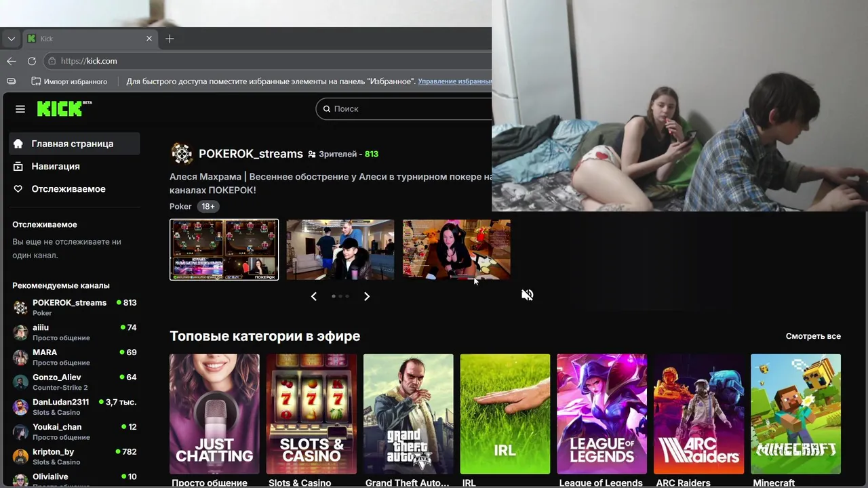Screen dimensions: 868x488
Task: Click the home icon beside Главная страница
Action: click(x=18, y=144)
